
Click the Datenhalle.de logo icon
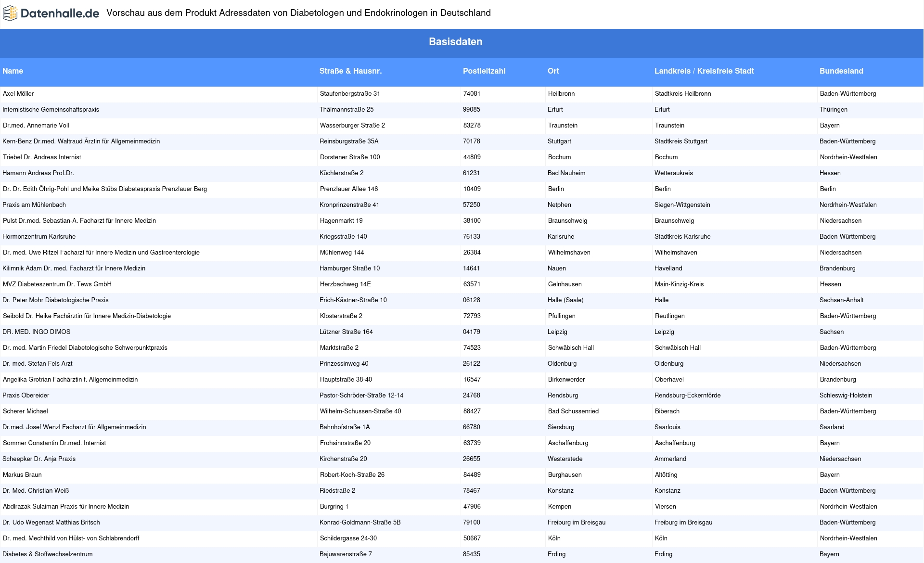(10, 13)
